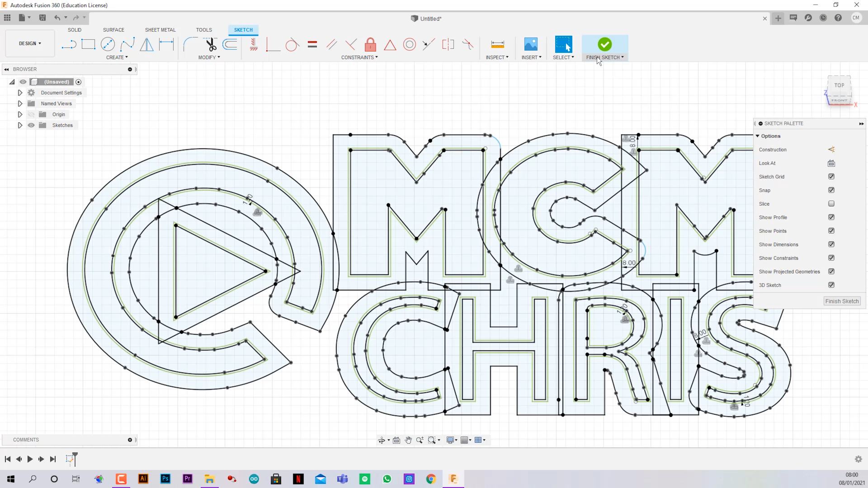
Task: Expand the Document Settings tree node
Action: 20,93
